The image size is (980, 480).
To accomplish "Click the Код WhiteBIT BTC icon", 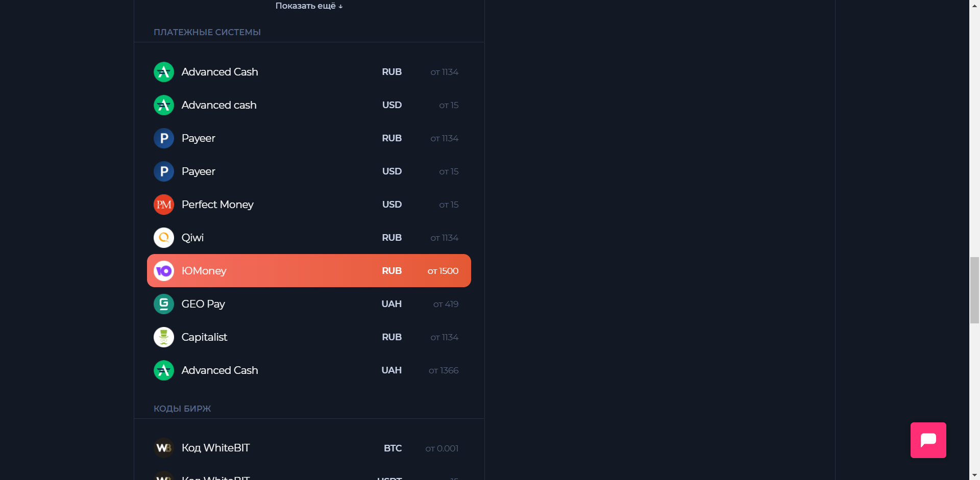I will 164,448.
